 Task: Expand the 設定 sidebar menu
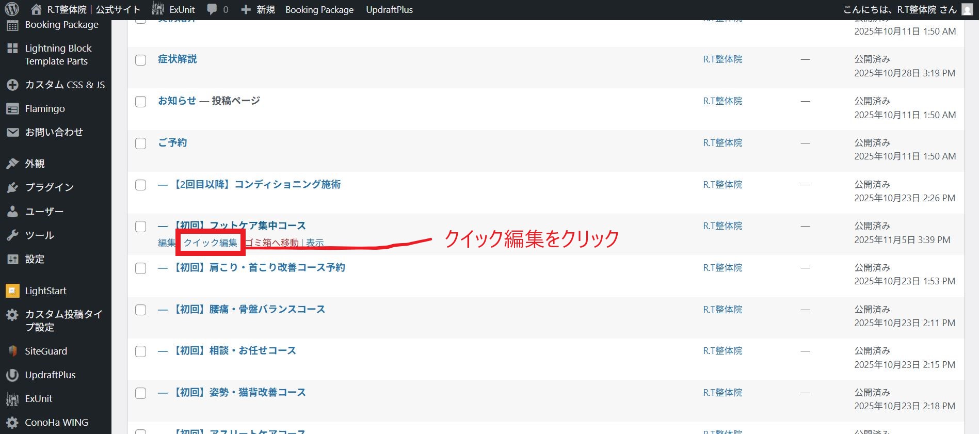click(x=35, y=259)
